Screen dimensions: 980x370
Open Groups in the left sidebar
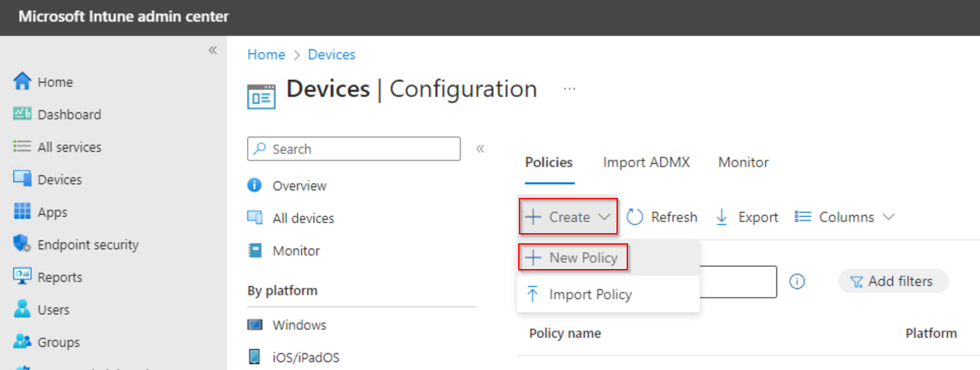click(47, 342)
